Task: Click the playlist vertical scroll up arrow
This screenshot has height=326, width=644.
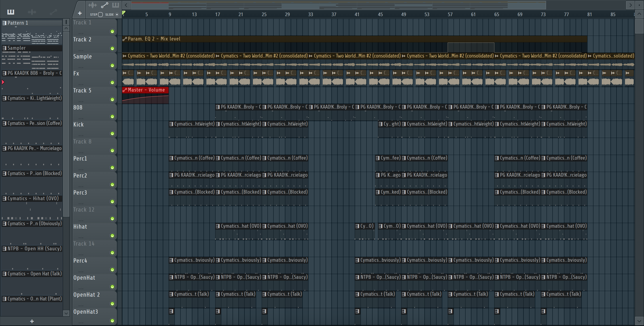Action: (639, 14)
